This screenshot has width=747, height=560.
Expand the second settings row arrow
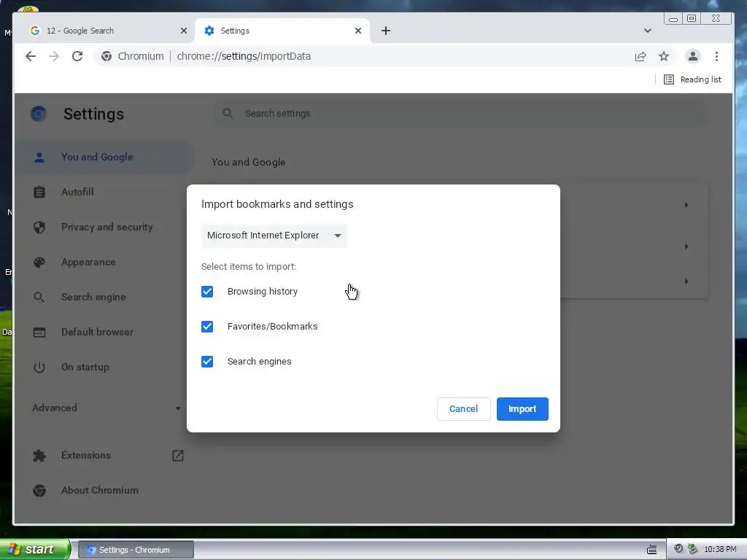686,246
